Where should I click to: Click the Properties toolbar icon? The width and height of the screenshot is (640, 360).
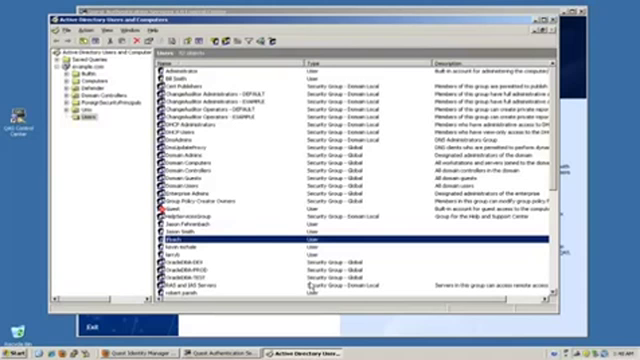pos(149,41)
